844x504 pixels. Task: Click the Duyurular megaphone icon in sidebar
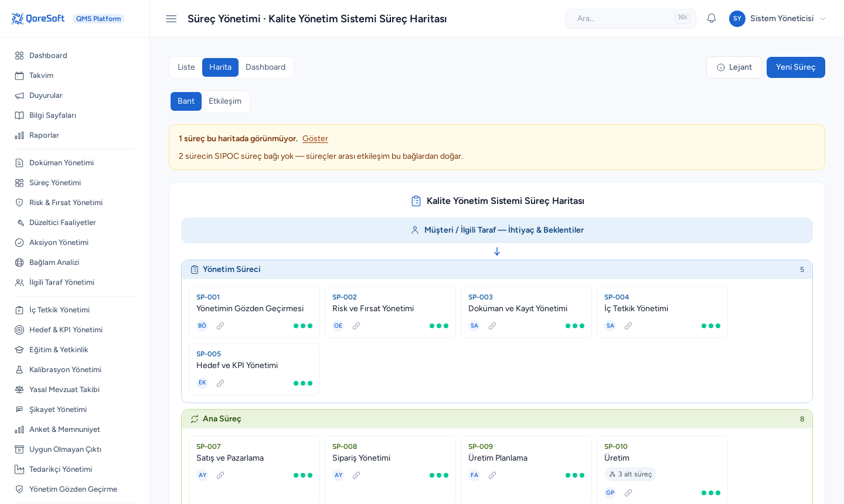coord(19,96)
